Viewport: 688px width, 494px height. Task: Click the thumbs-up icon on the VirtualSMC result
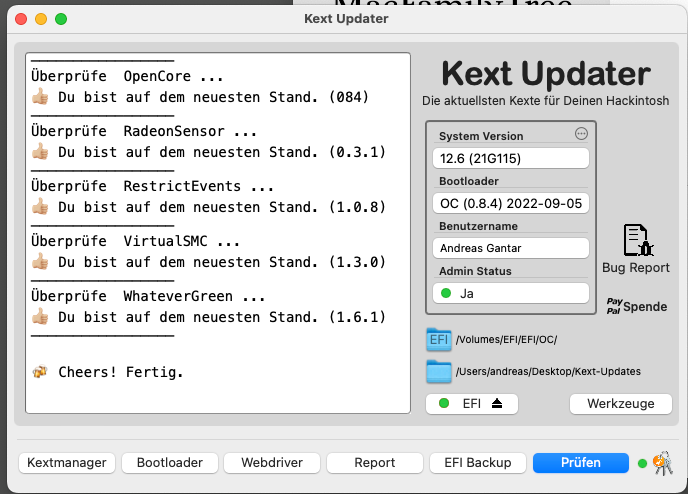(x=40, y=261)
